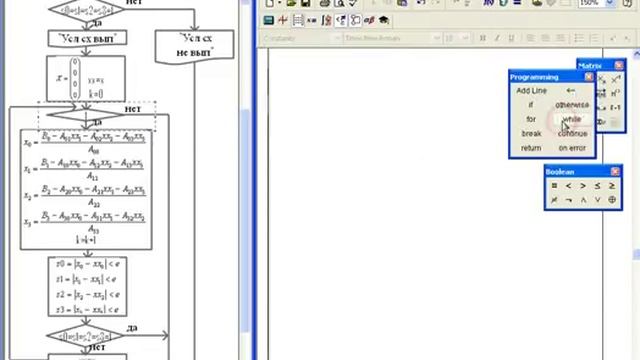
Task: Click the Print toolbar icon
Action: coord(324,3)
